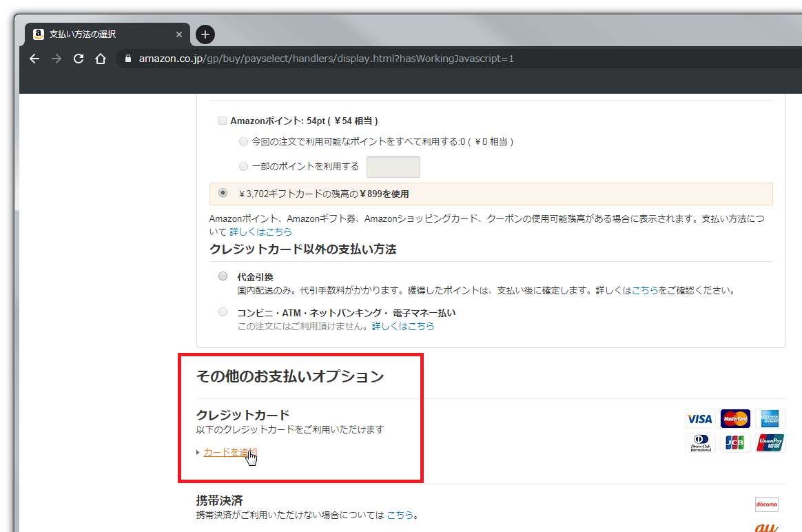Click the UnionPay card logo
This screenshot has height=532, width=802.
[770, 443]
